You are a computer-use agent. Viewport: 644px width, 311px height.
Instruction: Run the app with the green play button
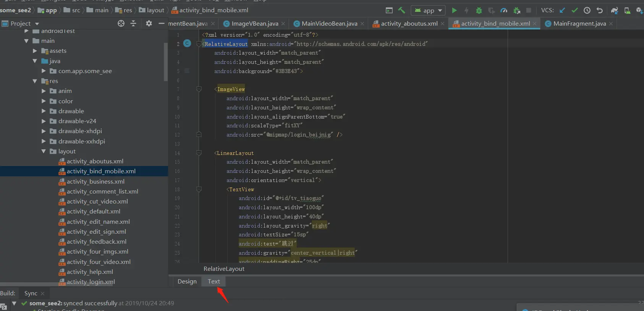tap(454, 10)
